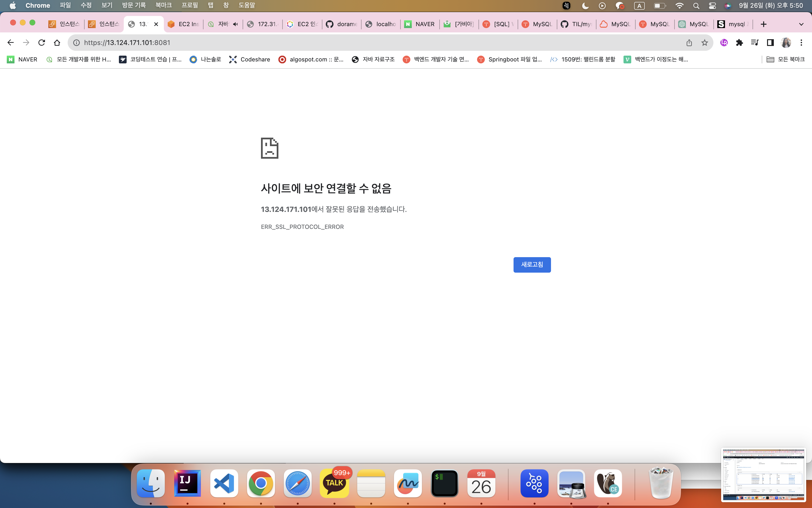Switch to the localho tab
Viewport: 812px width, 508px height.
click(x=380, y=24)
